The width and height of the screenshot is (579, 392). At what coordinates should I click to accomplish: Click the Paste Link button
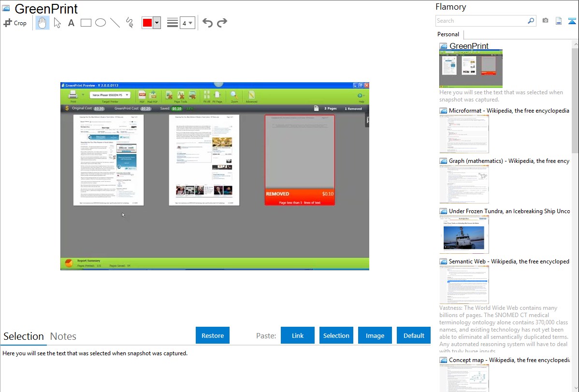(298, 335)
